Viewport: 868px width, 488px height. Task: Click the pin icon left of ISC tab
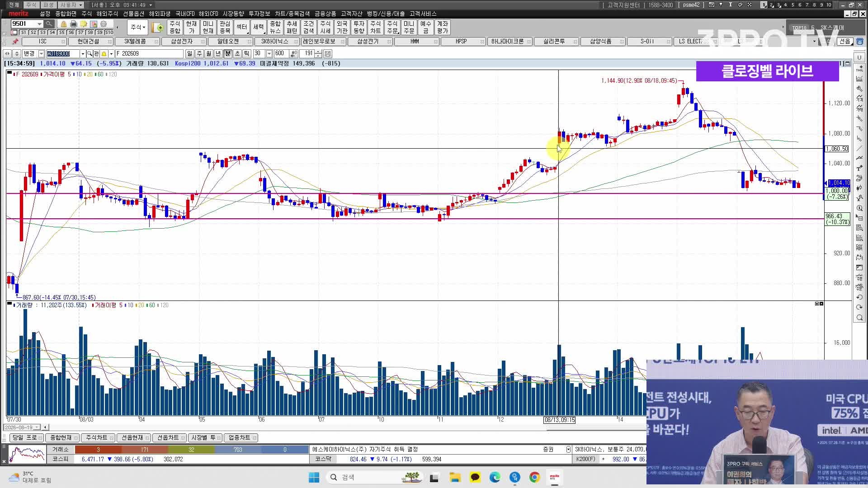(x=15, y=42)
